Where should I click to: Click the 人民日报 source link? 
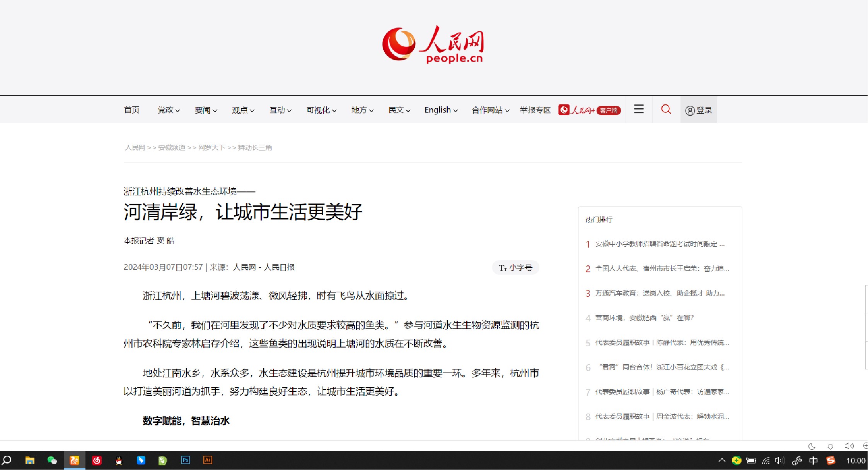[279, 267]
